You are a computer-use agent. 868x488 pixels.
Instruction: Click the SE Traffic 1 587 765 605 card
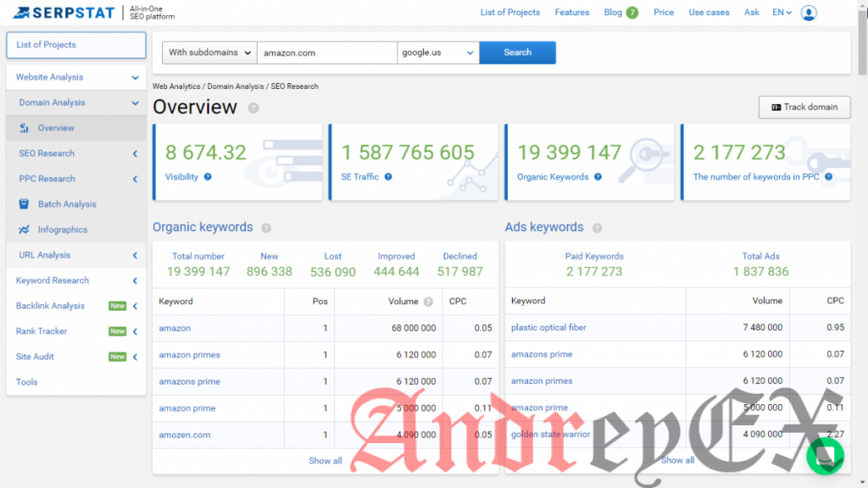point(414,162)
